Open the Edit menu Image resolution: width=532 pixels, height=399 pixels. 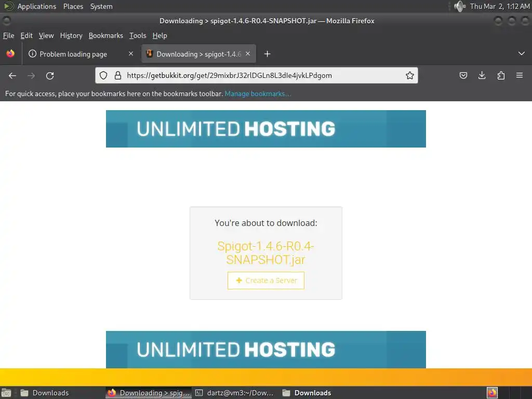coord(26,36)
